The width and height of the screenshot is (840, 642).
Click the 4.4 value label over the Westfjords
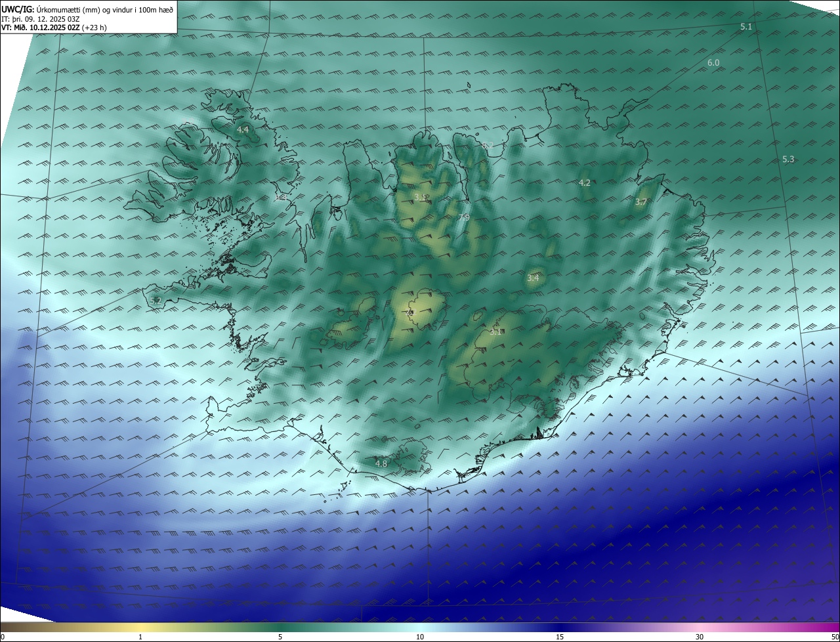(x=243, y=130)
